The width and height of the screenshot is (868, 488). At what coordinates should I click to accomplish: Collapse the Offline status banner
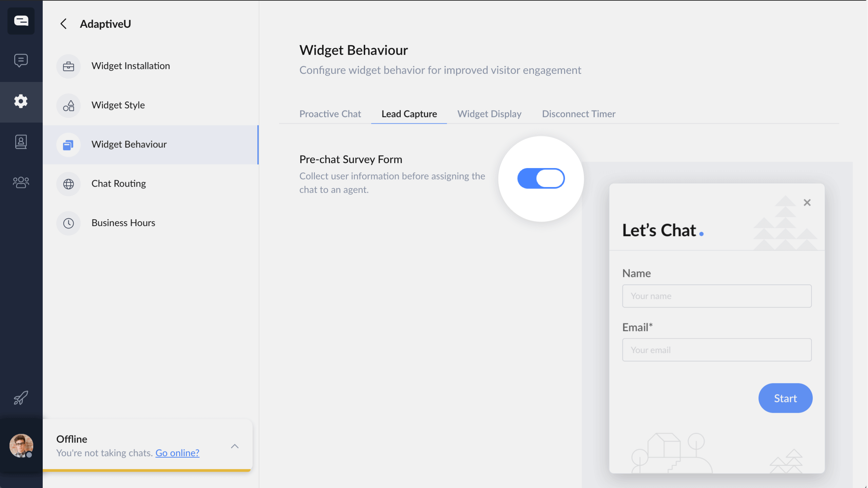click(235, 446)
